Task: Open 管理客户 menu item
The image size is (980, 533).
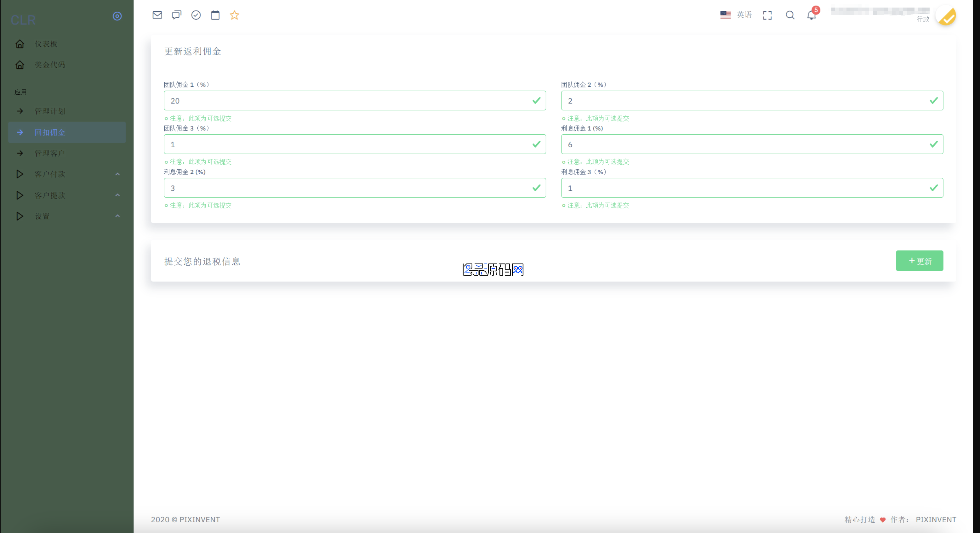Action: 67,153
